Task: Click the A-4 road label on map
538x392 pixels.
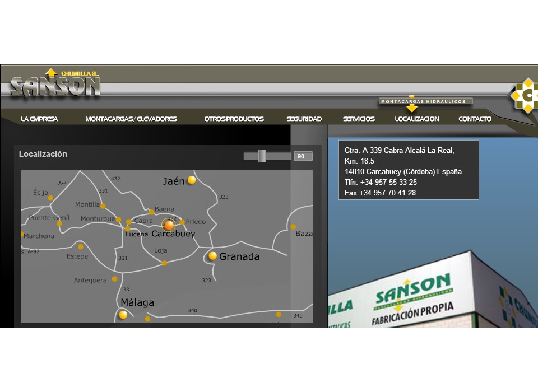Action: tap(62, 183)
